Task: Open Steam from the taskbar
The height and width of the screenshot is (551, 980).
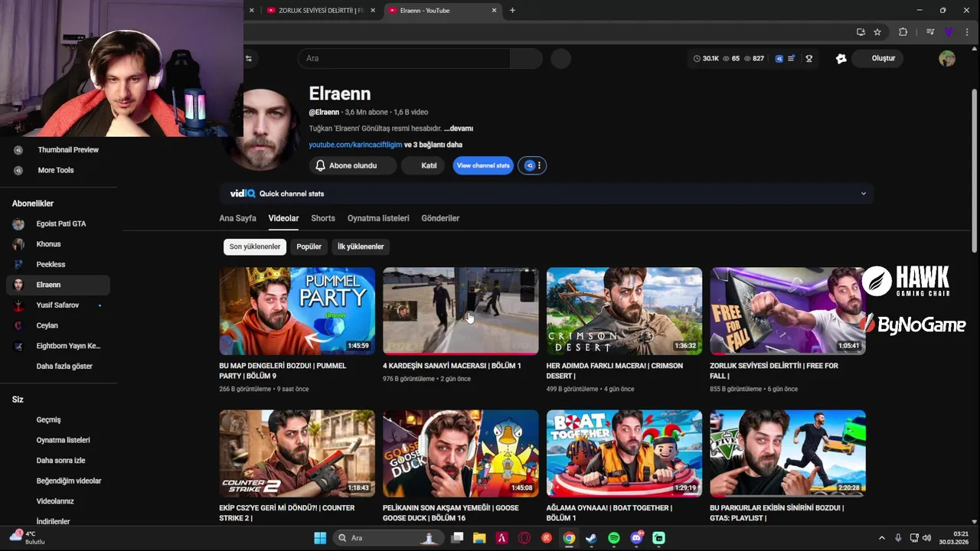Action: coord(591,538)
